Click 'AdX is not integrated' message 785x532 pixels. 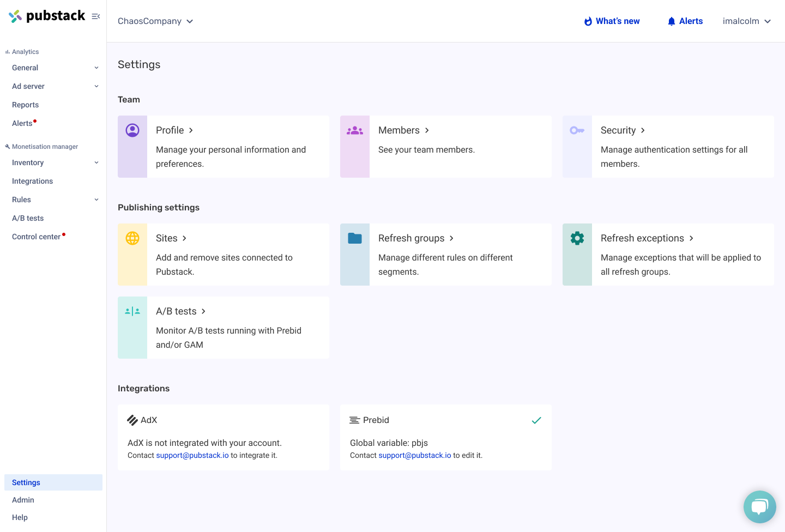[204, 443]
